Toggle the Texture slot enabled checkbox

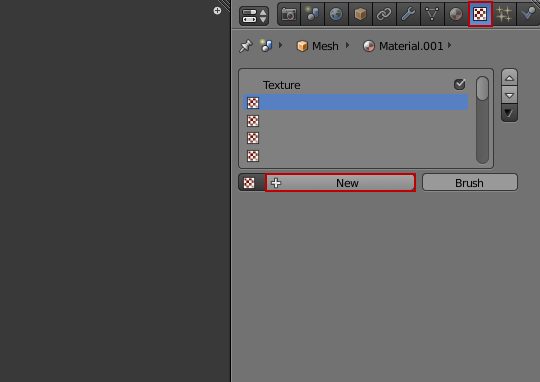pos(460,84)
